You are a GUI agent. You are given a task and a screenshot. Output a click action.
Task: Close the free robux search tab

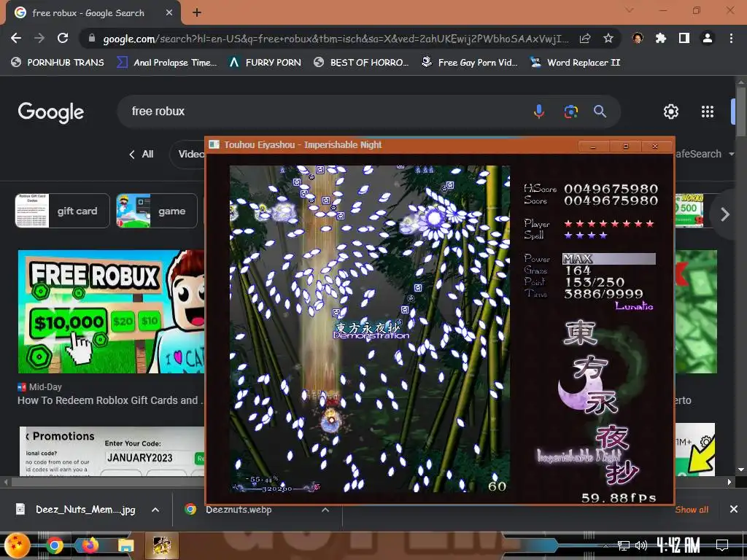(x=169, y=13)
